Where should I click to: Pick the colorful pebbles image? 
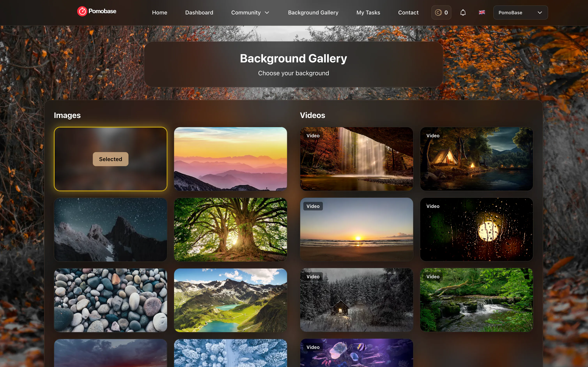110,300
